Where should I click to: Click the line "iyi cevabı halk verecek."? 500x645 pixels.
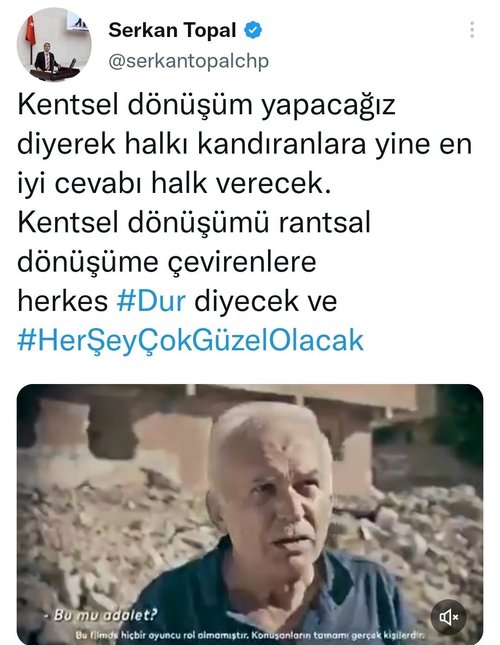(174, 183)
